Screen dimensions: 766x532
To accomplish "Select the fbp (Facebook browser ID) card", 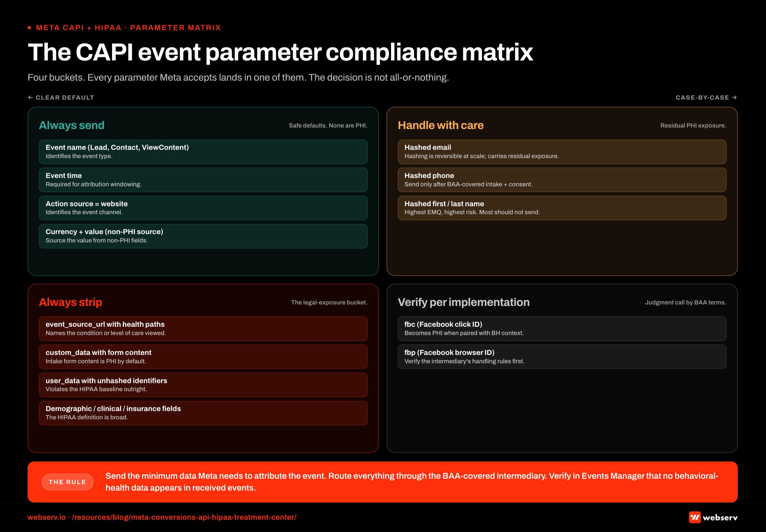I will click(562, 357).
